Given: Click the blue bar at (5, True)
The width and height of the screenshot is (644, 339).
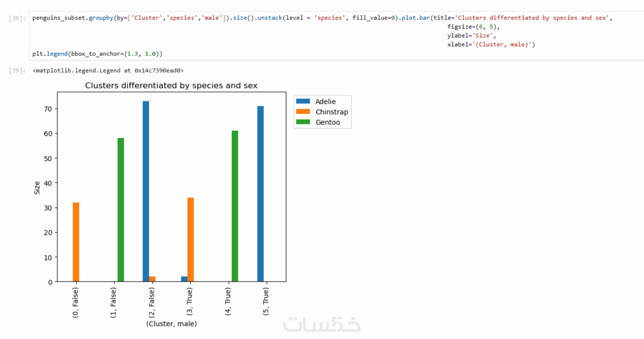Looking at the screenshot, I should pyautogui.click(x=260, y=193).
